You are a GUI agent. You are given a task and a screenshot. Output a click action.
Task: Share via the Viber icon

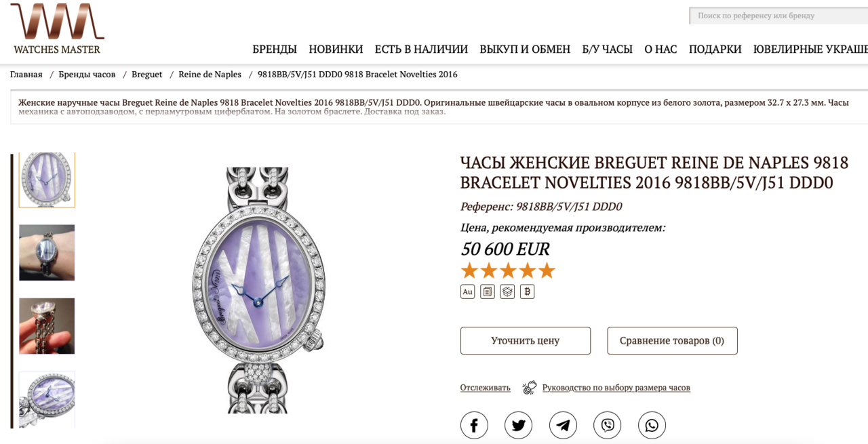(608, 425)
